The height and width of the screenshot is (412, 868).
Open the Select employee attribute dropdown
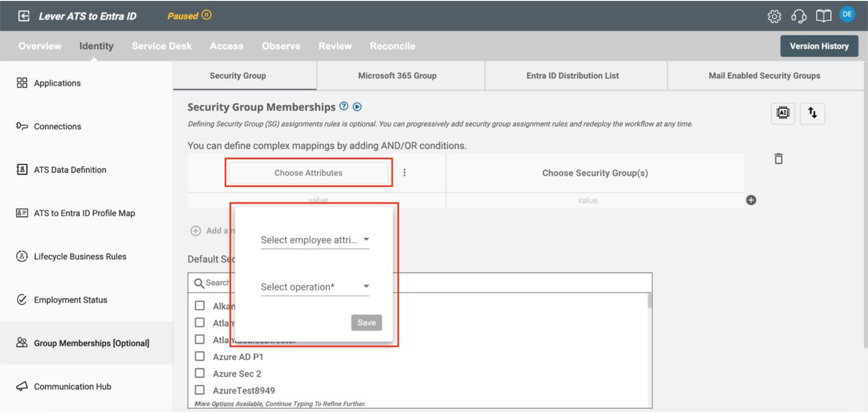point(314,240)
